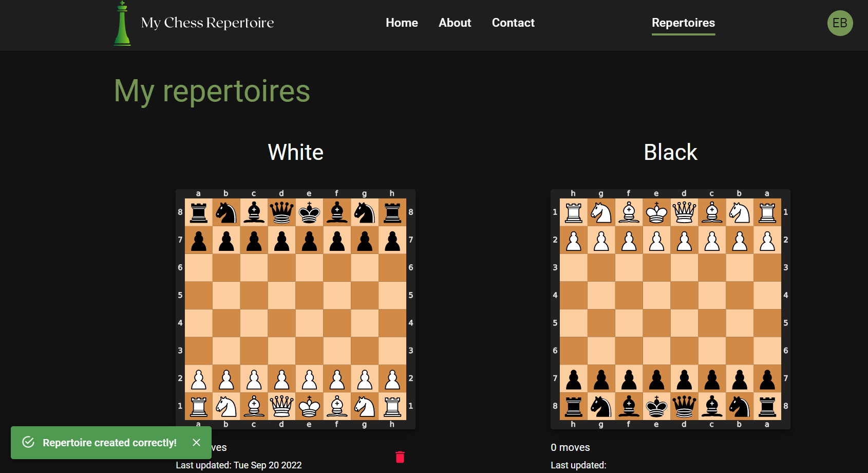
Task: Delete the White repertoire using the trash icon
Action: pos(400,456)
